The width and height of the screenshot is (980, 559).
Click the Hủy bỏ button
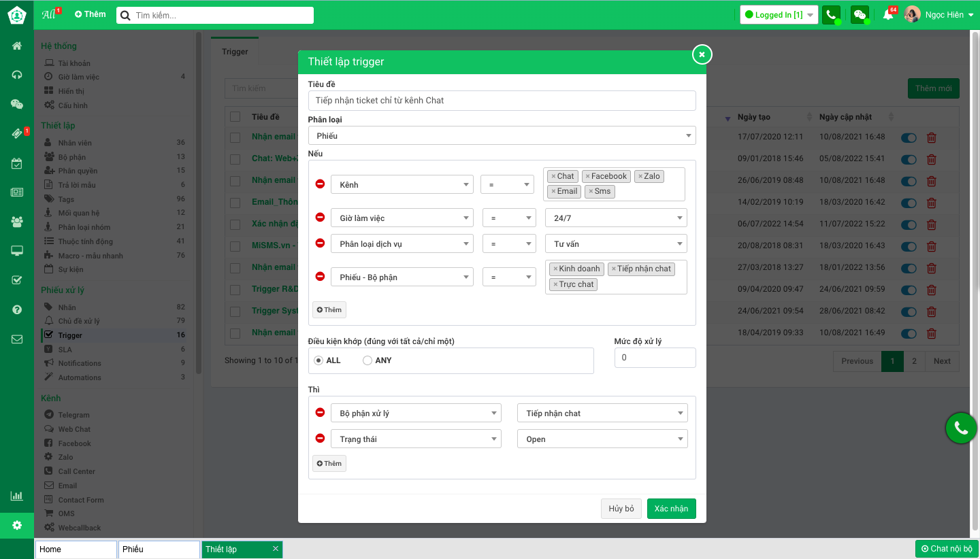click(621, 509)
